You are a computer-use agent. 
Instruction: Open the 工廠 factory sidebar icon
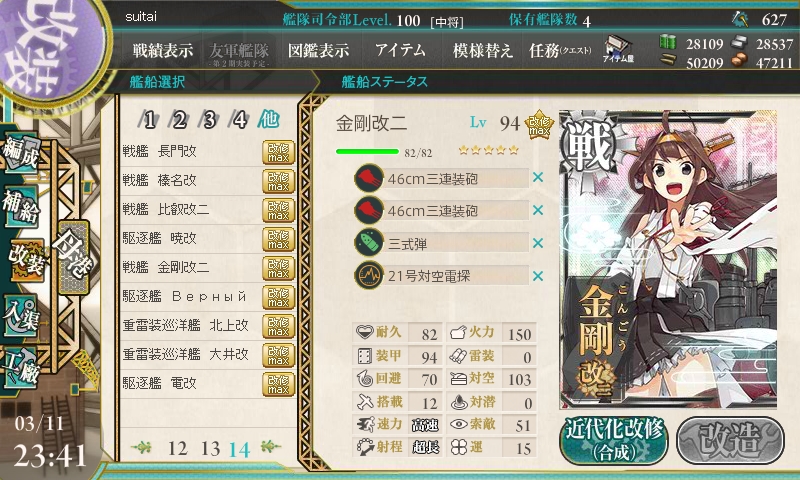click(21, 368)
